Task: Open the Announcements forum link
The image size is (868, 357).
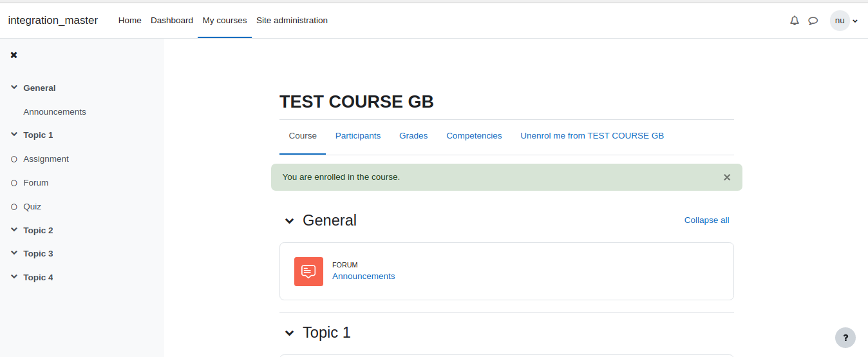Action: [x=364, y=276]
